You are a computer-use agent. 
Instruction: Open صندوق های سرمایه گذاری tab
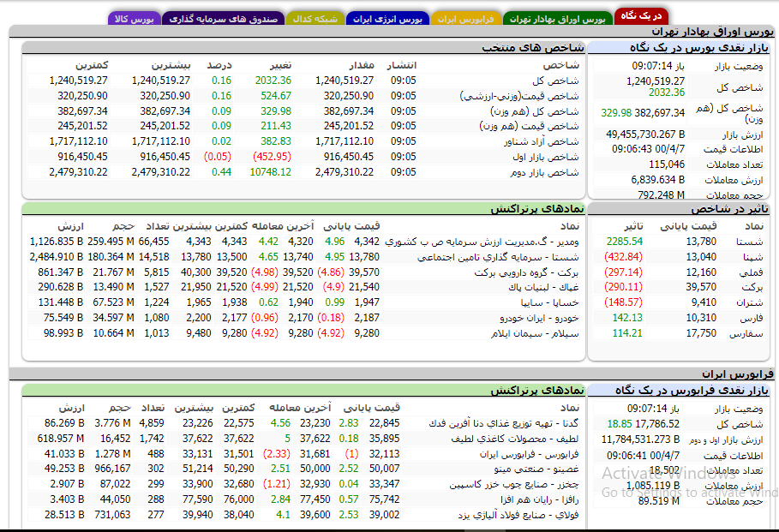pos(223,19)
